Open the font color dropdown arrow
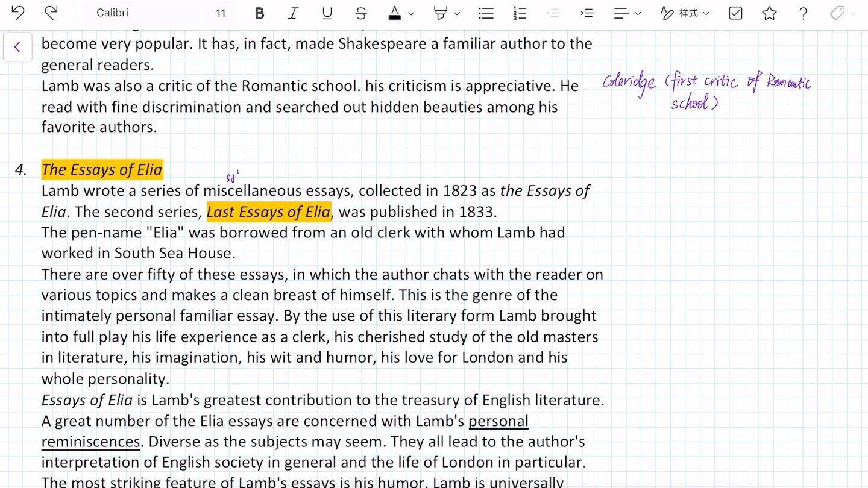Image resolution: width=868 pixels, height=488 pixels. [412, 13]
